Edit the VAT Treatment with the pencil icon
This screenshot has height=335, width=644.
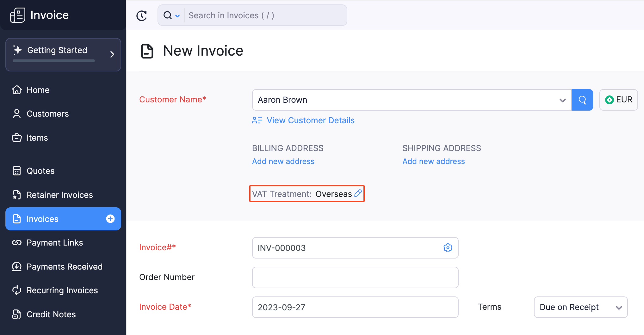click(358, 193)
